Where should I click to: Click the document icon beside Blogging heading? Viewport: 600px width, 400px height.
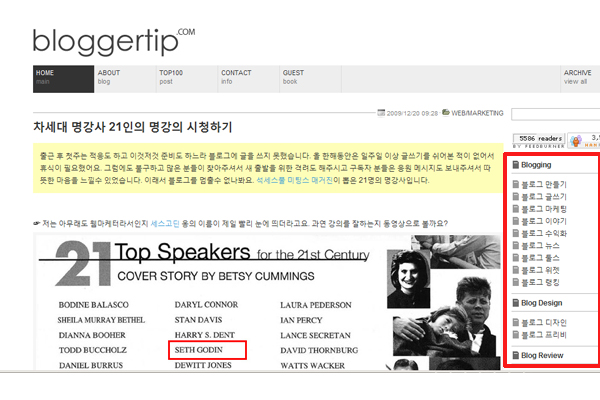point(516,165)
